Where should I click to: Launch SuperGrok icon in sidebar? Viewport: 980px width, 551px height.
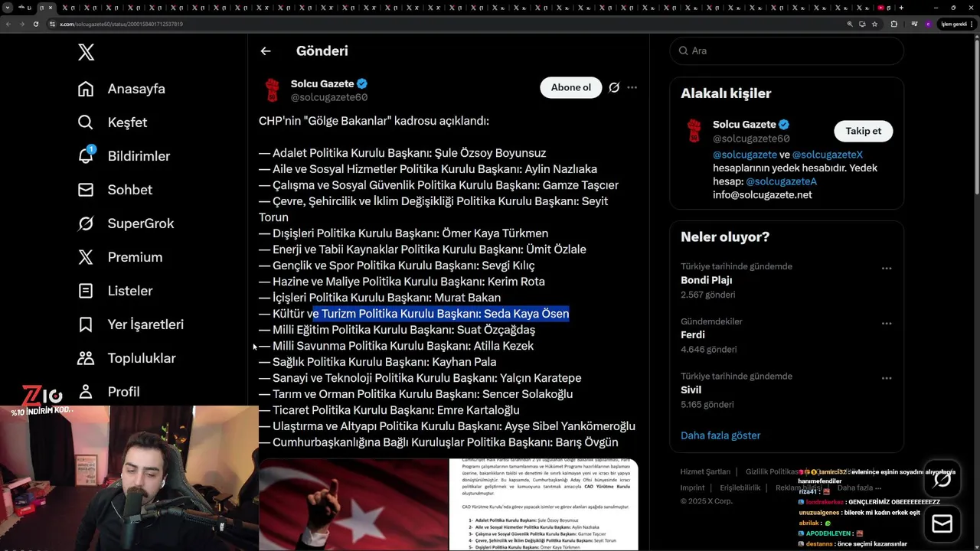pos(86,223)
